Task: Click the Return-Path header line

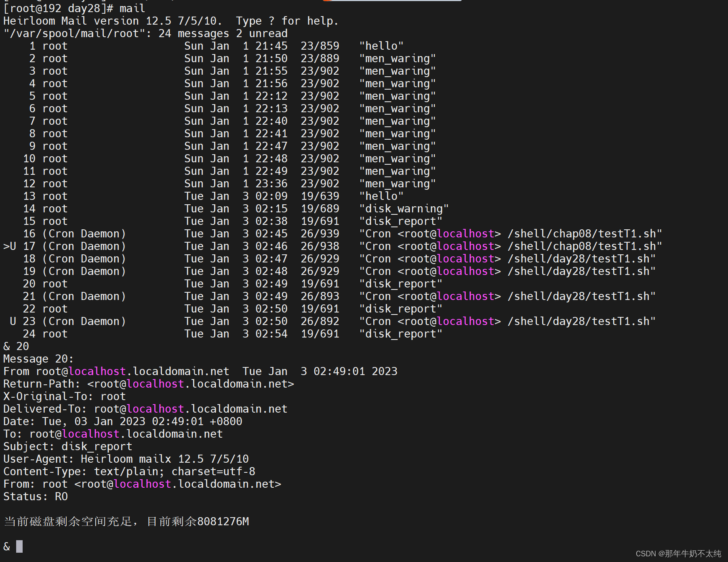Action: (149, 384)
